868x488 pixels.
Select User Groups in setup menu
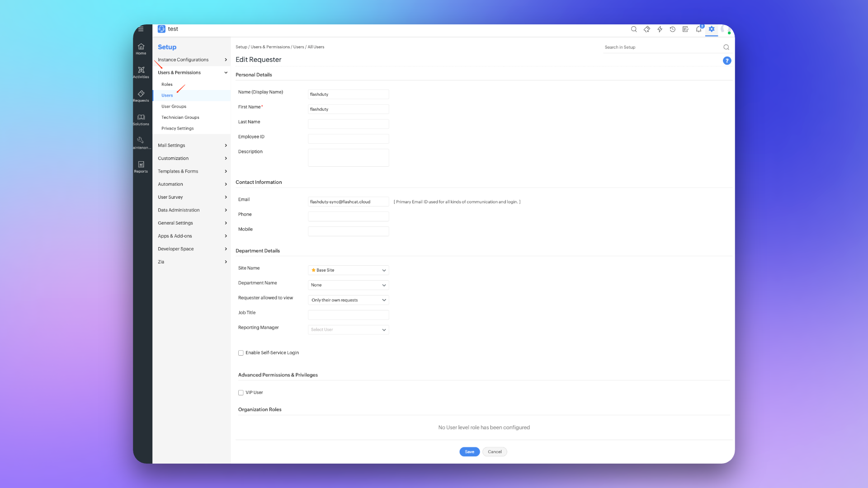click(x=174, y=107)
